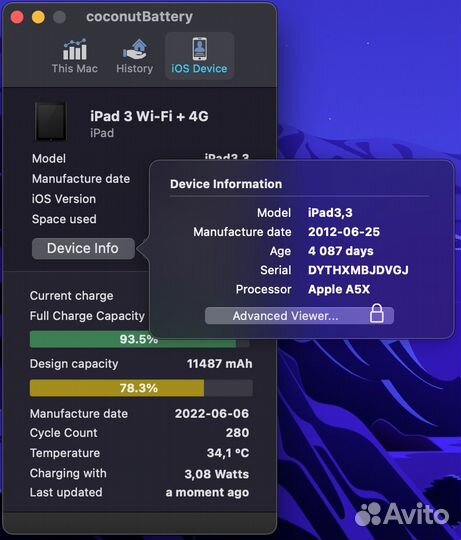Viewport: 461px width, 540px height.
Task: Click the Current charge label
Action: [x=72, y=296]
